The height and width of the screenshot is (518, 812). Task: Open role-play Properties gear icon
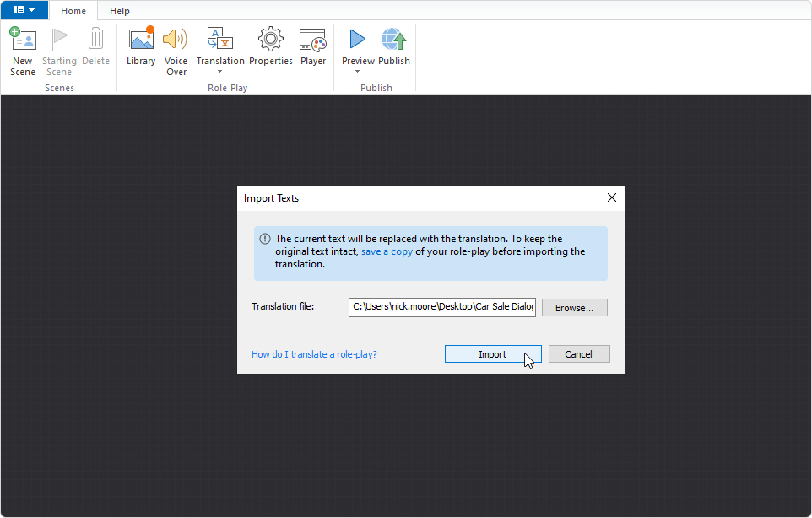pos(270,40)
